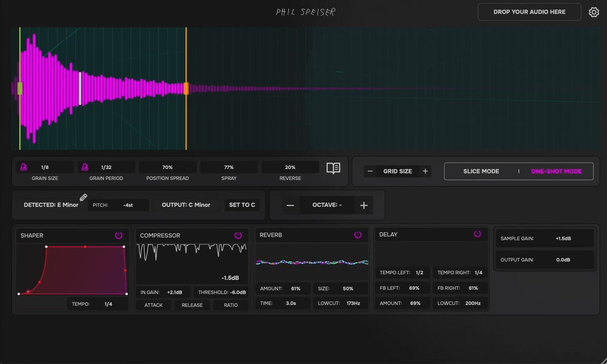The image size is (607, 364).
Task: Click the metronome icon beside Grain Period
Action: (x=84, y=167)
